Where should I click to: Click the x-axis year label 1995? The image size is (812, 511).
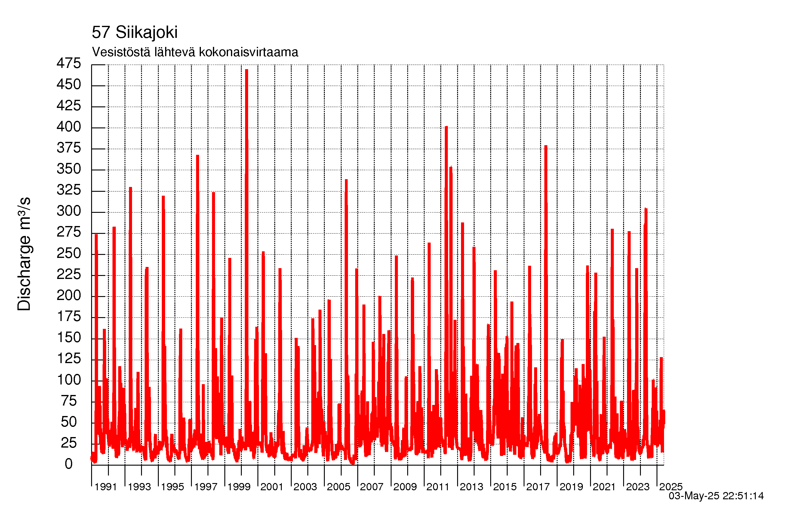point(172,487)
